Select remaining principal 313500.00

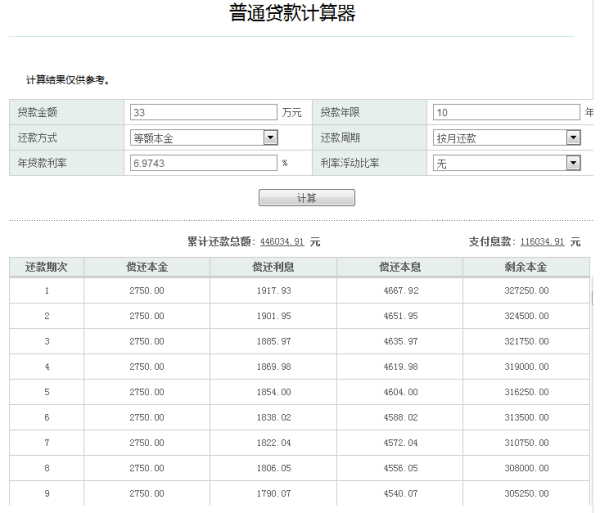527,417
